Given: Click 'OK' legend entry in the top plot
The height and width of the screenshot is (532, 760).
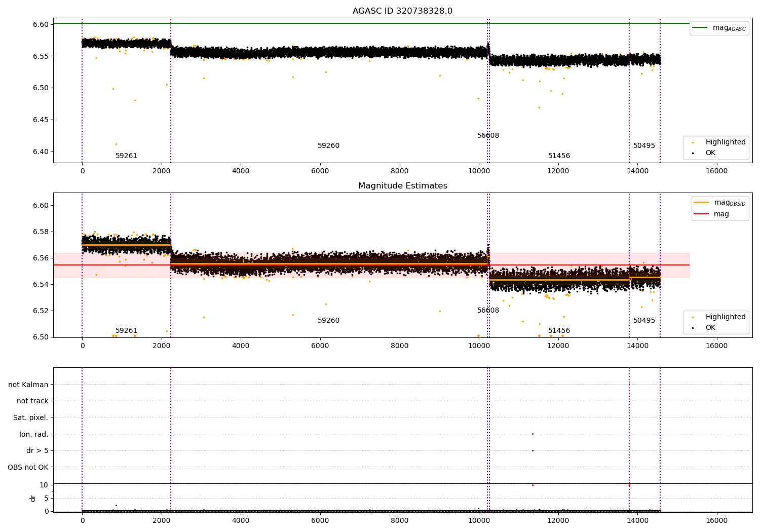Looking at the screenshot, I should click(704, 153).
